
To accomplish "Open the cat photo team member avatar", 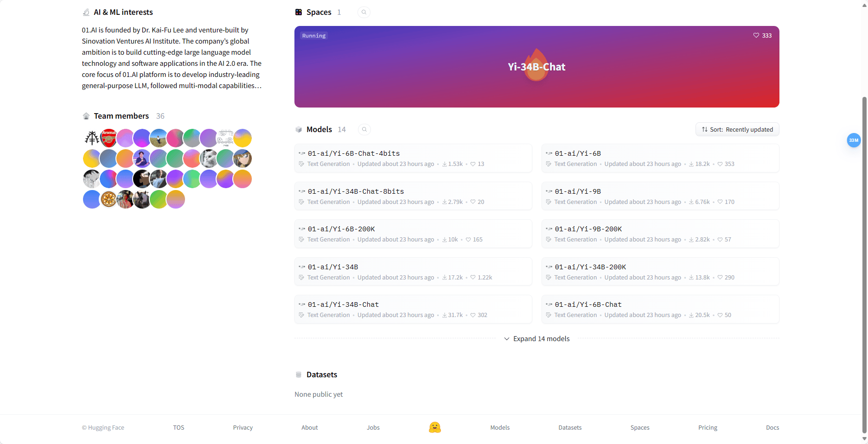I will point(209,159).
